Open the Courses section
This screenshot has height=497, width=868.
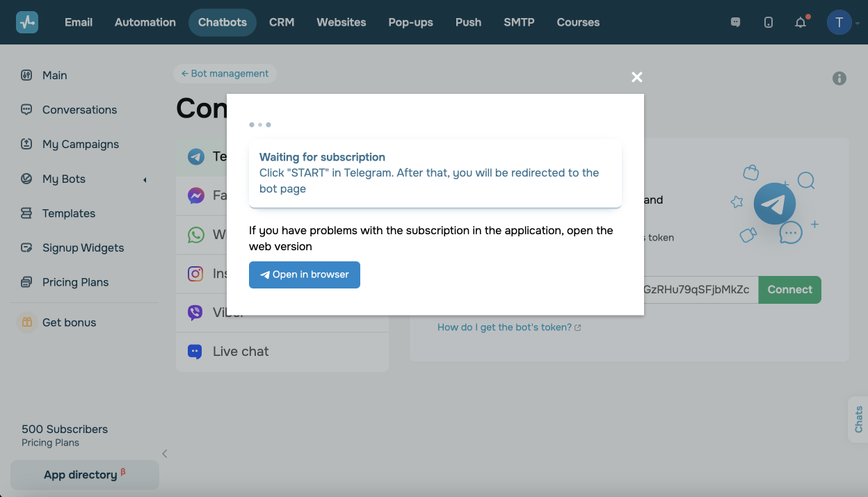[578, 22]
